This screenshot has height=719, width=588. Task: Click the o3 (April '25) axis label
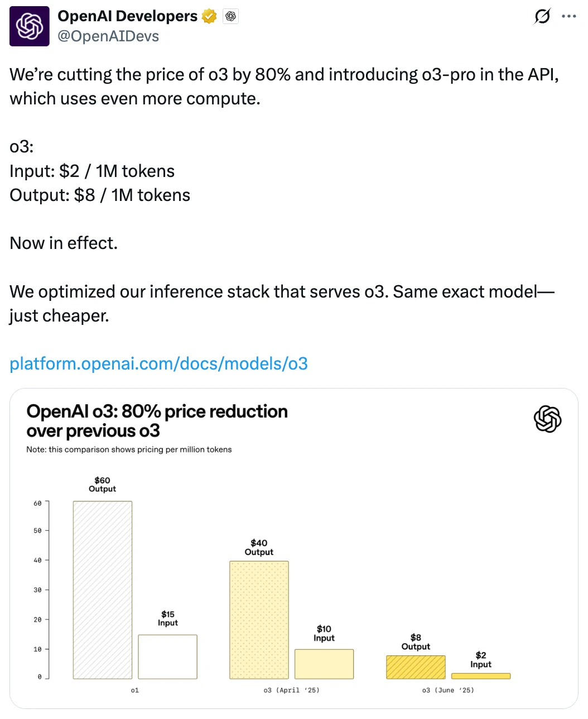tap(292, 691)
